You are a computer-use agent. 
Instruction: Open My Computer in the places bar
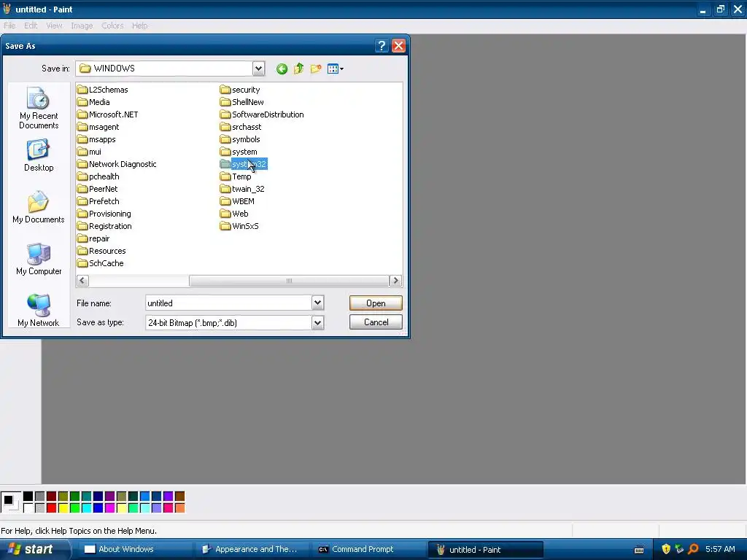39,259
